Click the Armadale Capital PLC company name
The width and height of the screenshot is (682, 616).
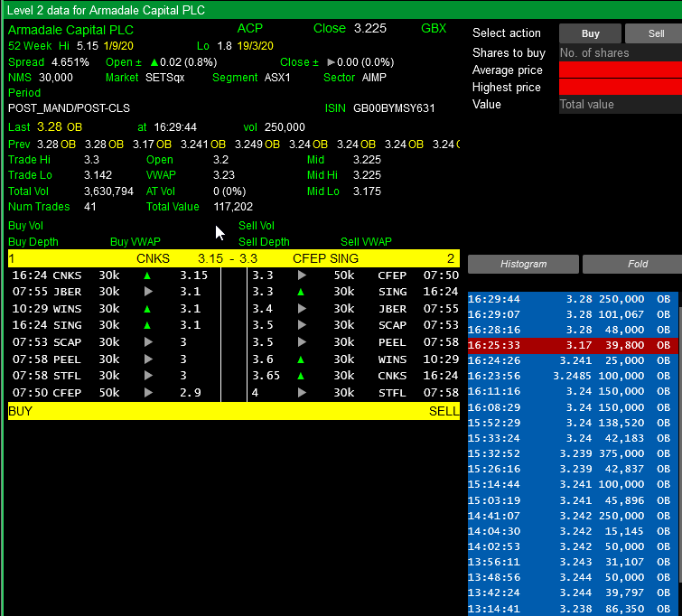(70, 30)
